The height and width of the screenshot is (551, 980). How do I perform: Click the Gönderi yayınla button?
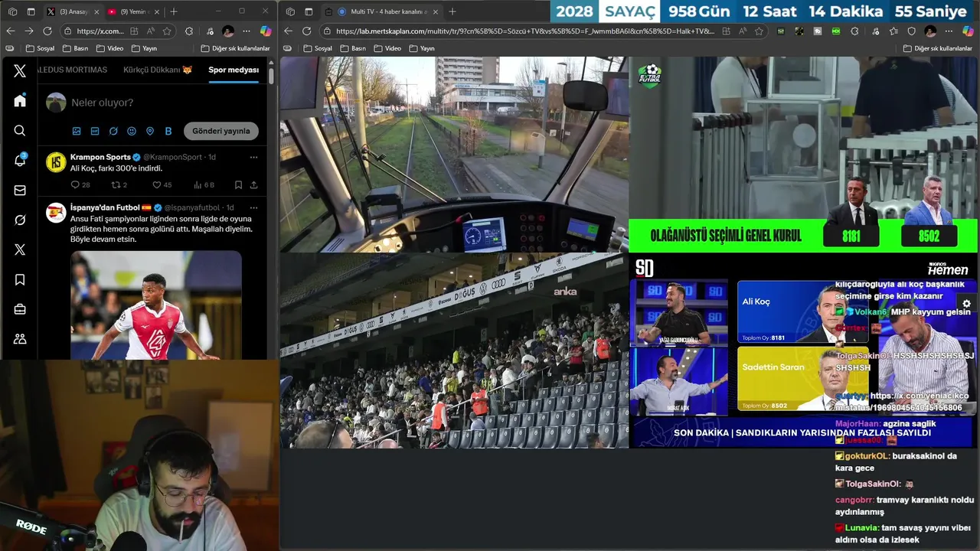221,131
